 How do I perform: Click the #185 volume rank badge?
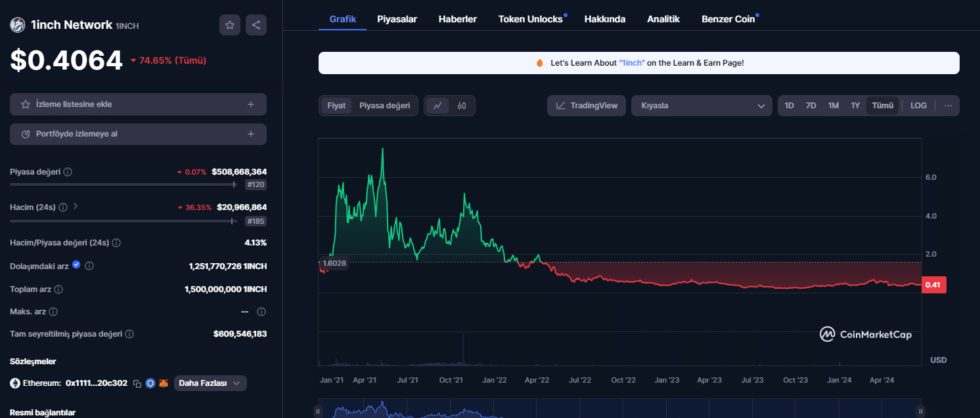(256, 221)
